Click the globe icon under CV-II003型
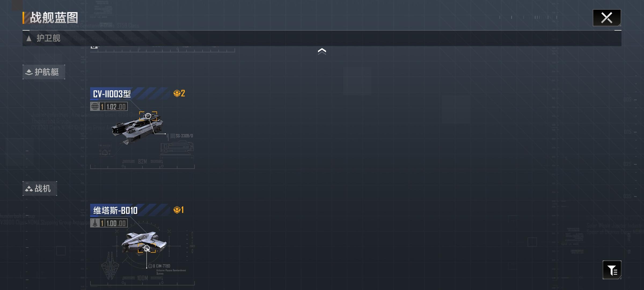Image resolution: width=644 pixels, height=290 pixels. pyautogui.click(x=95, y=106)
